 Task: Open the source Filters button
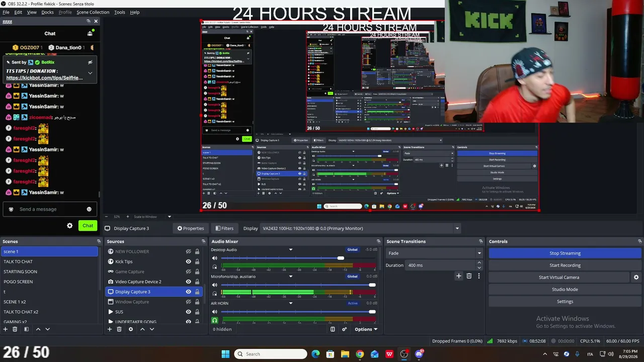point(224,228)
